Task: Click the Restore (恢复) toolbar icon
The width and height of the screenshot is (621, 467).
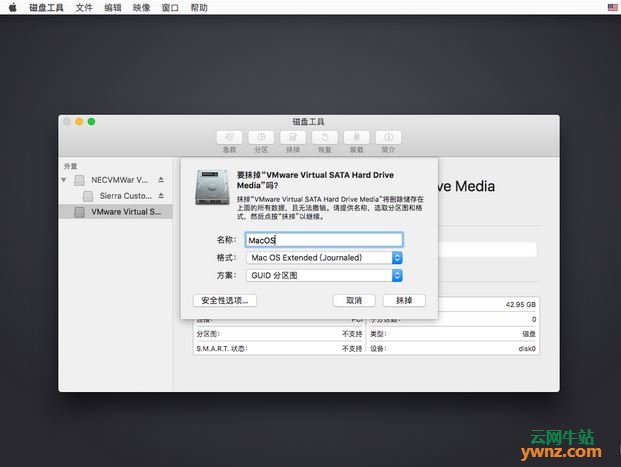Action: [323, 137]
